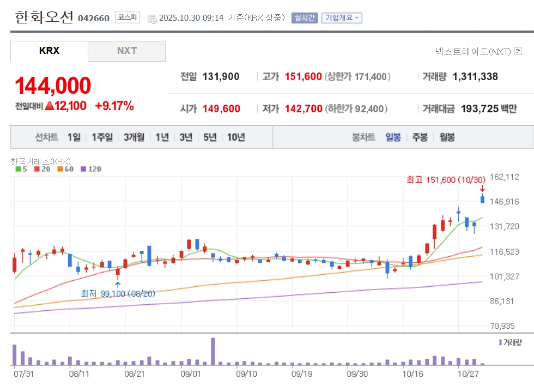This screenshot has width=534, height=392.
Task: Click the low price value 142,700
Action: (x=304, y=108)
